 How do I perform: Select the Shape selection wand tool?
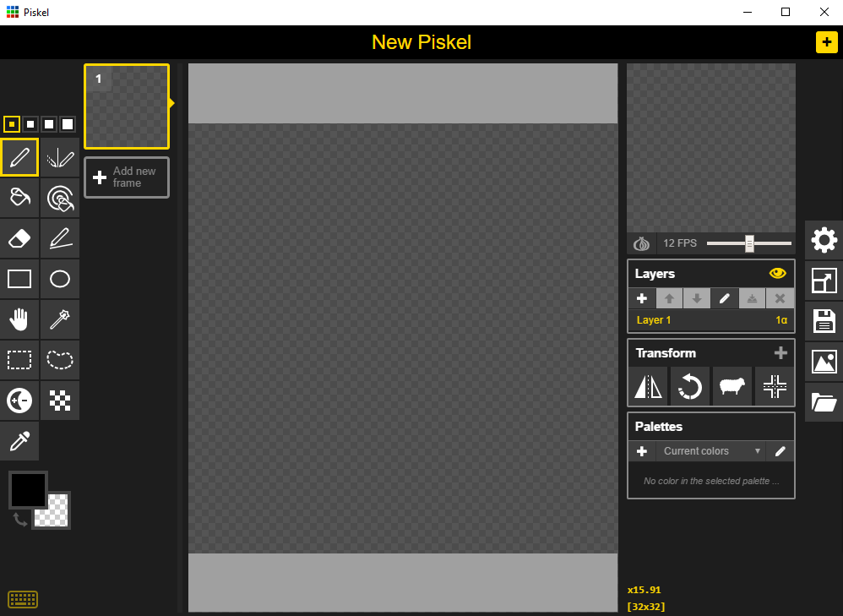point(60,319)
